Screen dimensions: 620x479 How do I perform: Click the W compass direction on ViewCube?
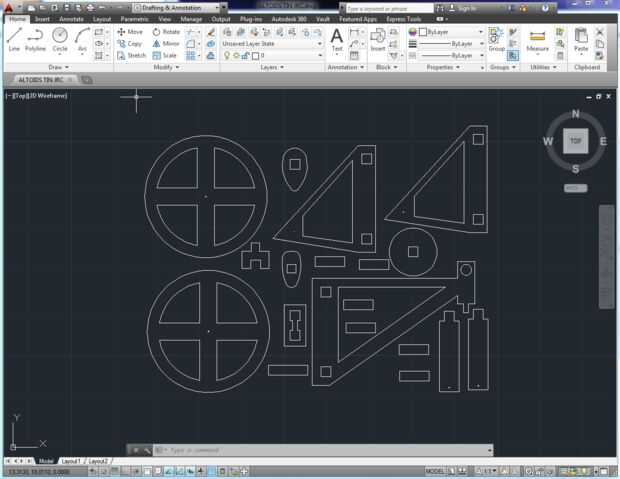point(548,141)
